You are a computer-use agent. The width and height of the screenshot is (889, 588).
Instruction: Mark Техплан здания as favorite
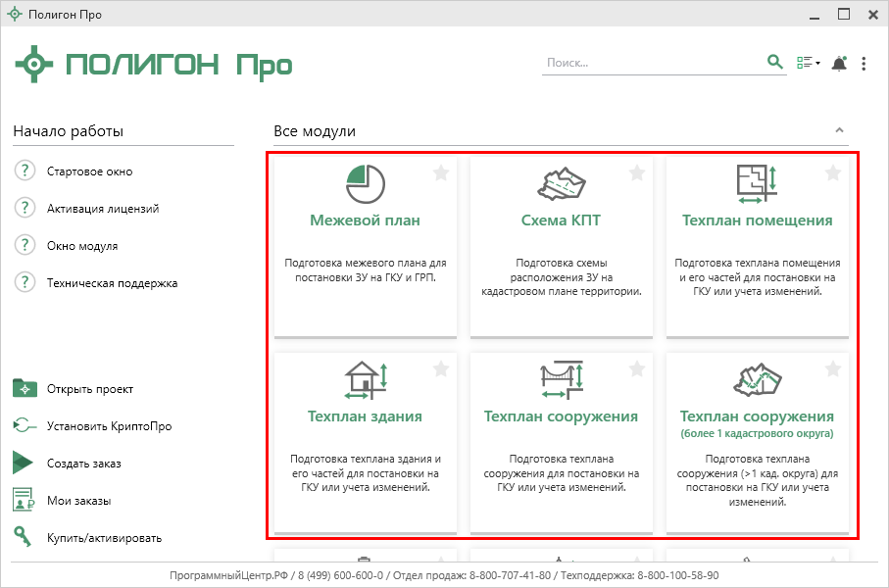coord(441,369)
